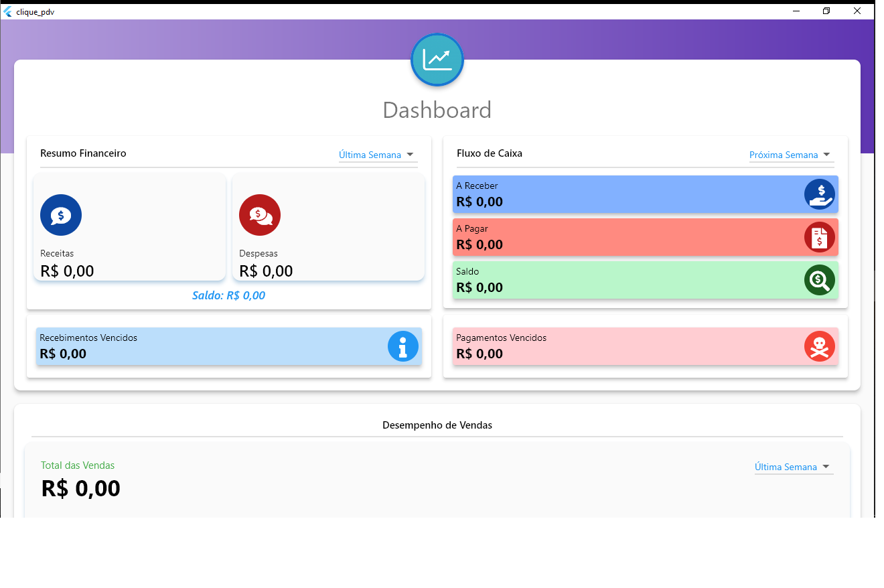Image resolution: width=884 pixels, height=588 pixels.
Task: Click the Flutter app icon in title bar
Action: point(8,11)
